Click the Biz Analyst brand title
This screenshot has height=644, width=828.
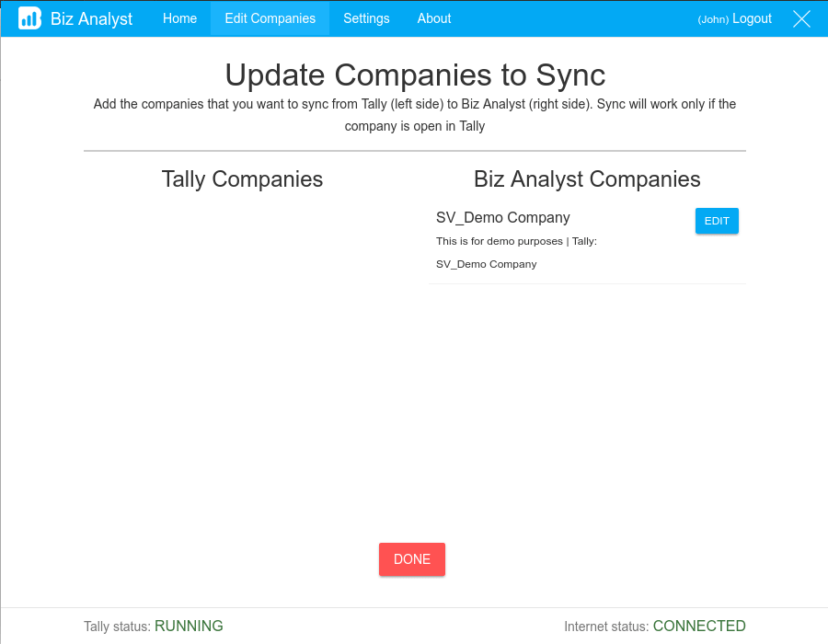(91, 19)
